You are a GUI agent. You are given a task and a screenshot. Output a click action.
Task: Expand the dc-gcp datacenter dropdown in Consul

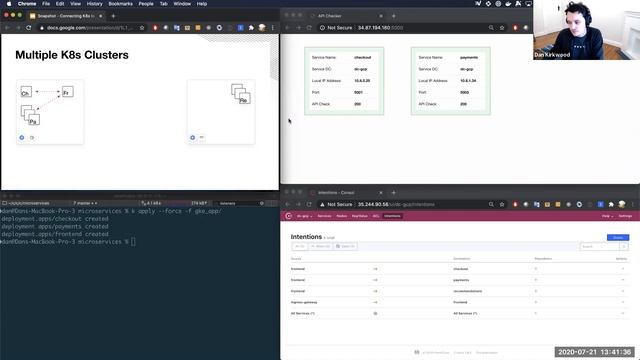pyautogui.click(x=304, y=216)
